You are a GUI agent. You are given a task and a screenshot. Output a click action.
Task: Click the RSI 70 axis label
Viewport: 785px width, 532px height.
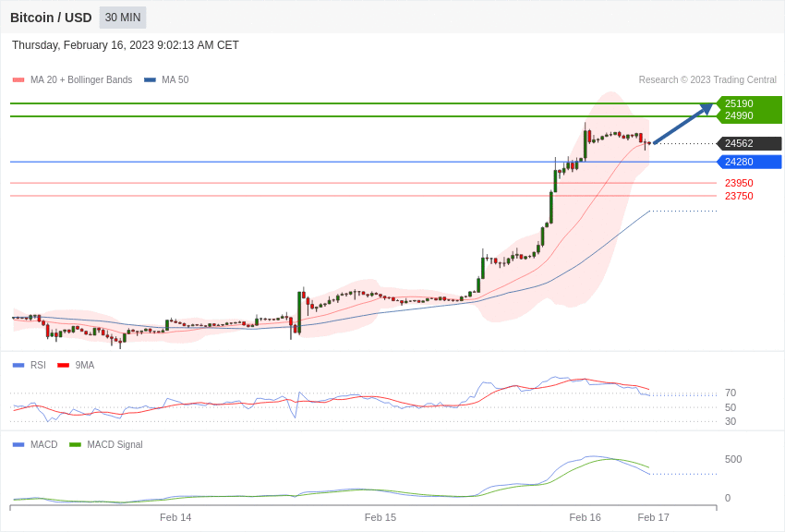(731, 393)
